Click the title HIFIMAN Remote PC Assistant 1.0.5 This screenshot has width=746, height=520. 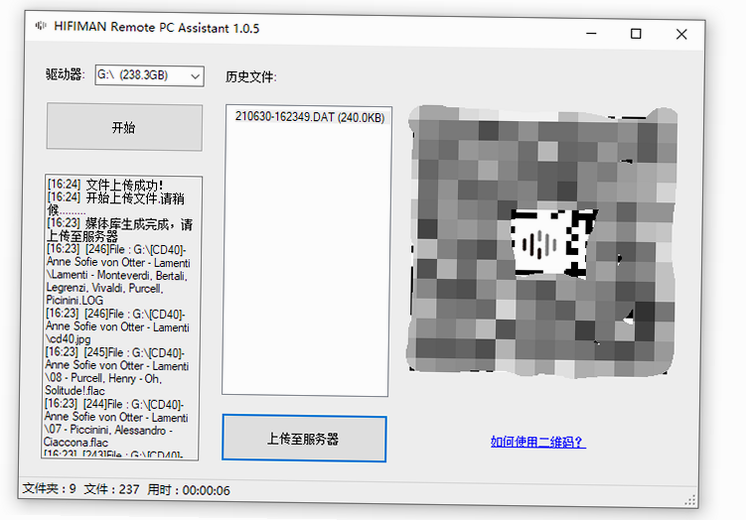(x=157, y=27)
